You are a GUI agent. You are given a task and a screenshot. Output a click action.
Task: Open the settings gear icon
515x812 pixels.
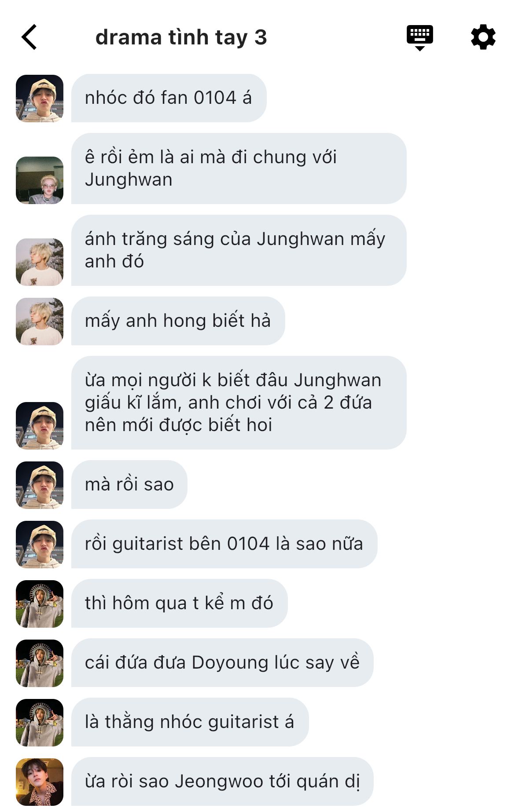click(483, 37)
